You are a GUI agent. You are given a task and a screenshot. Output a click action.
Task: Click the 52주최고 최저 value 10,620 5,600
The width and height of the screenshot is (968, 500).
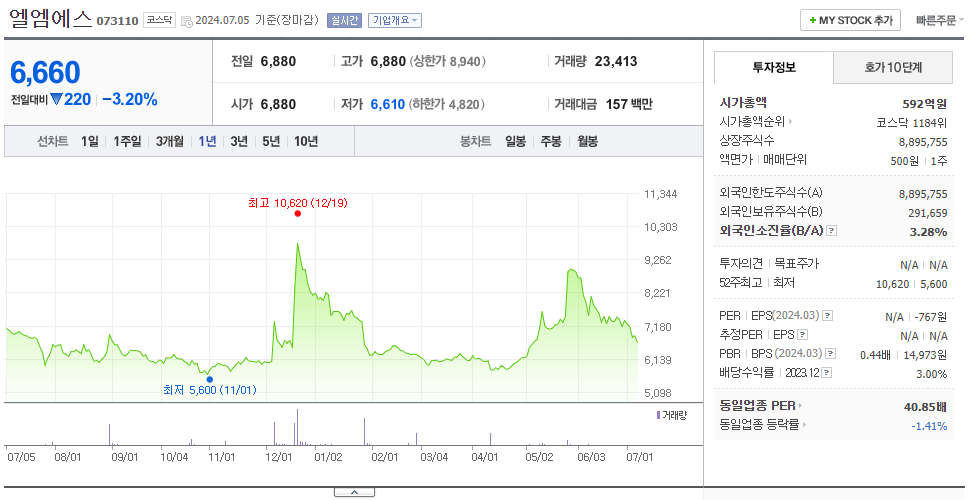912,284
